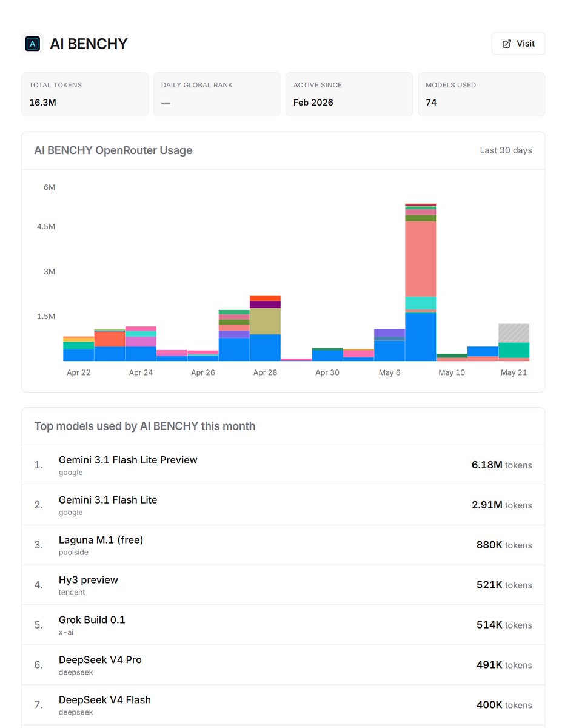Click the 880K tokens value
Viewport: 579px width, 728px height.
pyautogui.click(x=504, y=545)
